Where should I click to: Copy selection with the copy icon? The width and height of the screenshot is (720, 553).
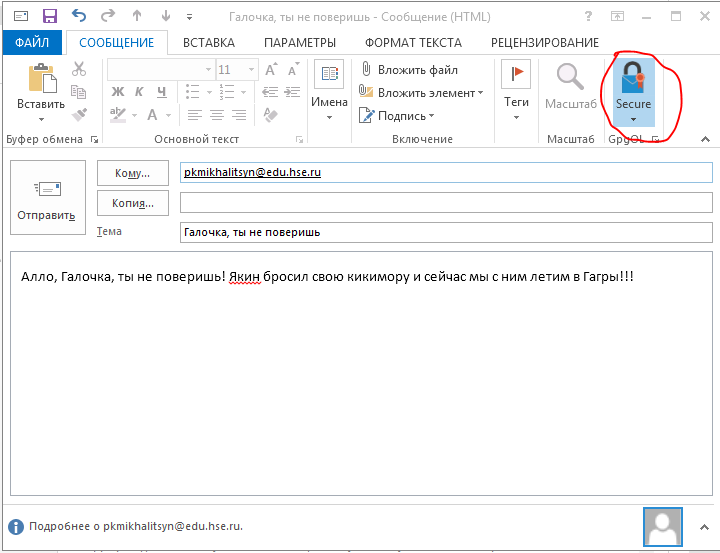[79, 92]
